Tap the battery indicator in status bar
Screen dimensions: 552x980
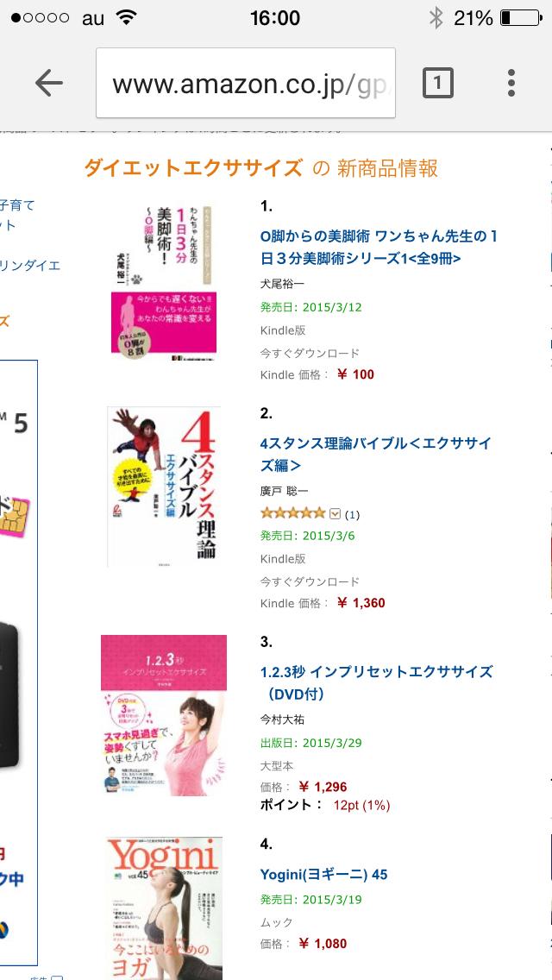521,18
